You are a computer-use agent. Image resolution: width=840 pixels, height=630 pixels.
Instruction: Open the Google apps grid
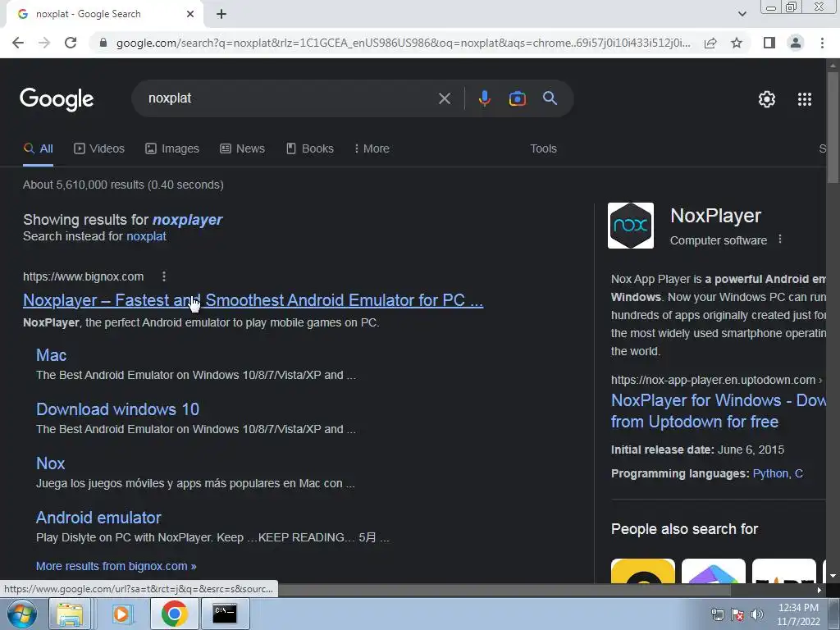[805, 99]
